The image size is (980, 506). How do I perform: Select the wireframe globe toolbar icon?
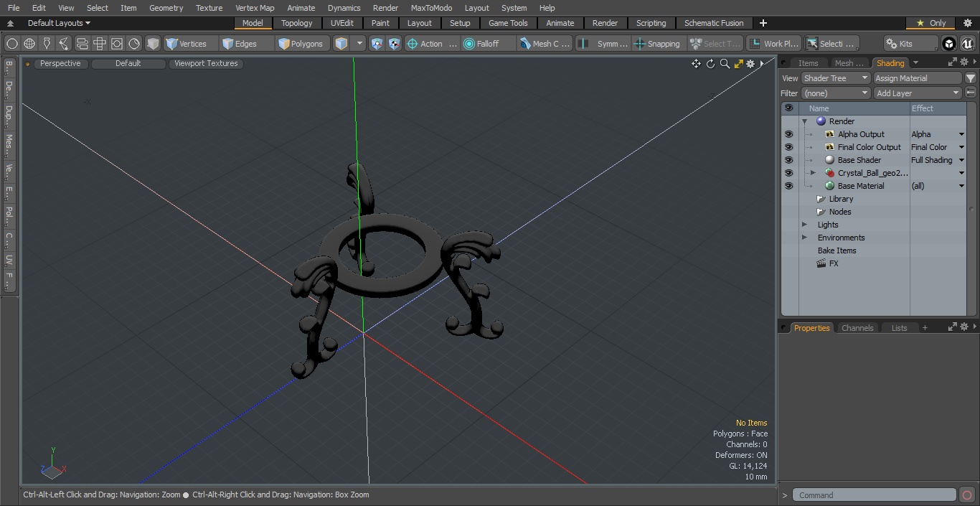coord(29,44)
